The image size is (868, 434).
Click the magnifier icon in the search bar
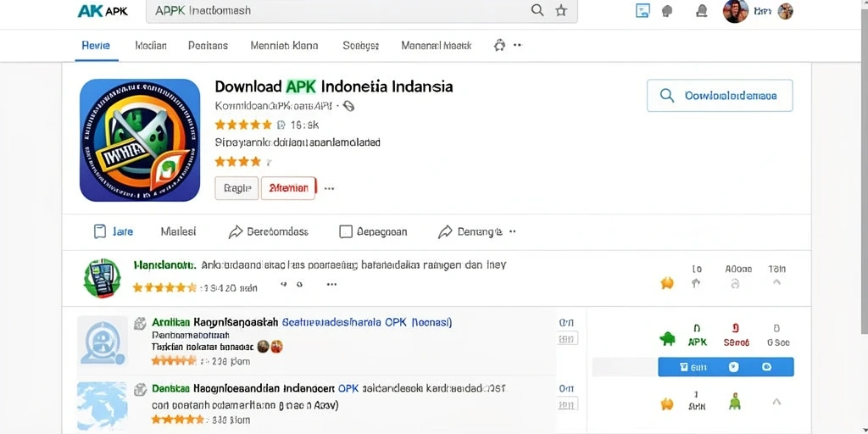pyautogui.click(x=537, y=10)
